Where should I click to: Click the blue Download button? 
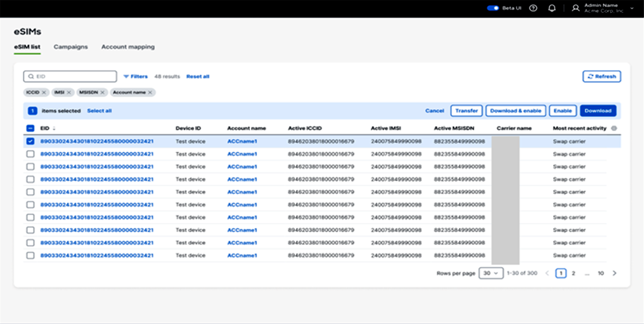click(598, 111)
